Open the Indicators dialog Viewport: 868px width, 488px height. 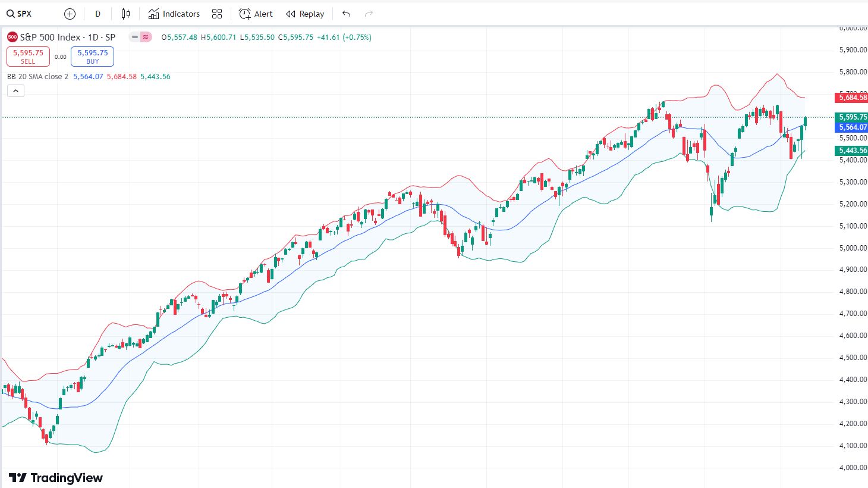[x=174, y=14]
